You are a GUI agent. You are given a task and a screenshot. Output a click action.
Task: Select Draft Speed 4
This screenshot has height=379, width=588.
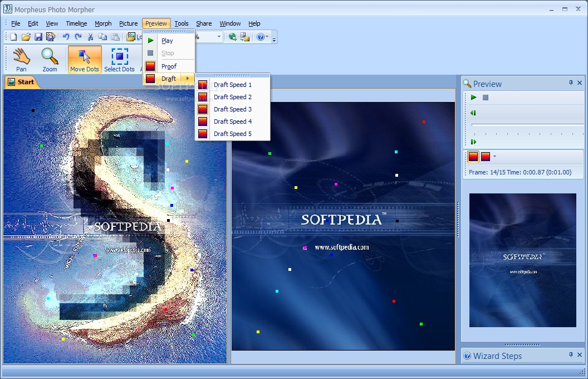(233, 122)
